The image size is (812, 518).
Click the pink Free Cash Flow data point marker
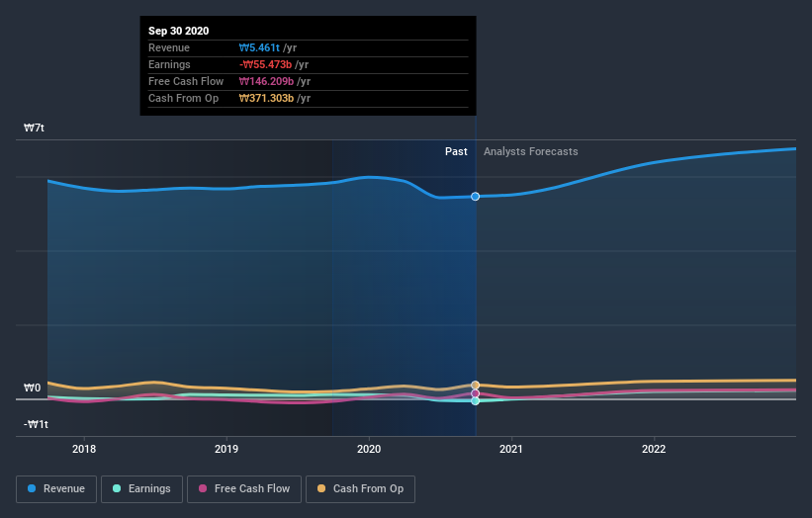tap(475, 393)
